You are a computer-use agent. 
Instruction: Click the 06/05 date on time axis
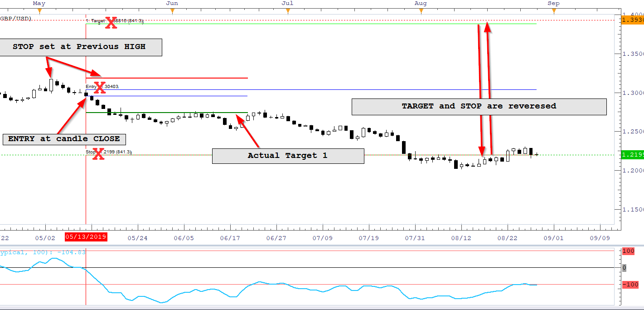point(184,237)
